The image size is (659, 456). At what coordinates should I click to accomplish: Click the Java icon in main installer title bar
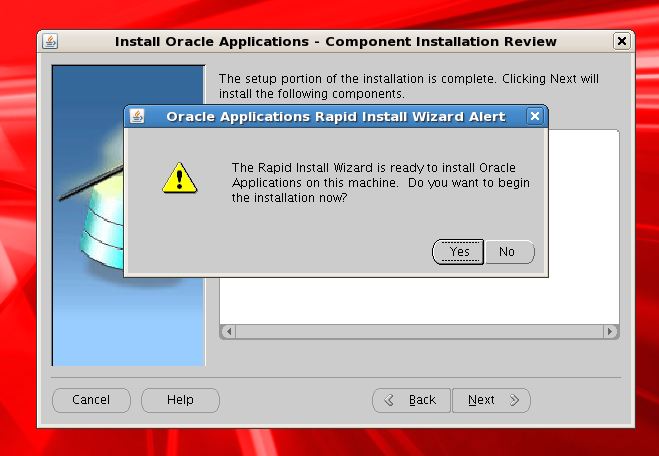coord(50,41)
